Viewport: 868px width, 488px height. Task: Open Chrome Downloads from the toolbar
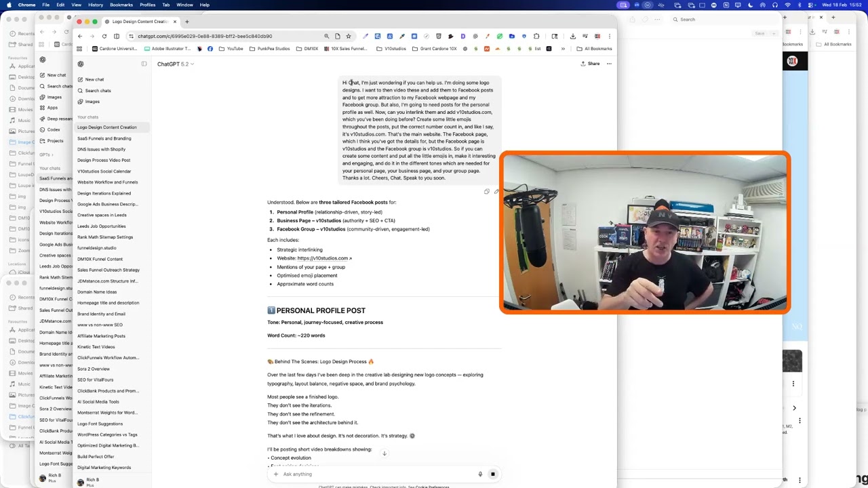[573, 36]
